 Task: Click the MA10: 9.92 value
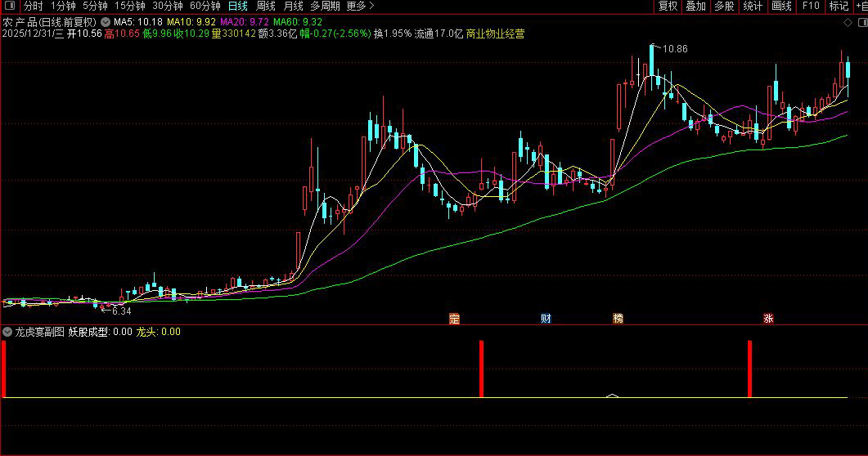point(191,22)
